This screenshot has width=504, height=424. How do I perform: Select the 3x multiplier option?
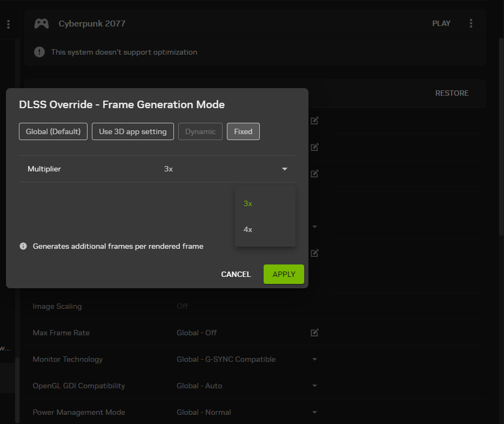click(248, 203)
